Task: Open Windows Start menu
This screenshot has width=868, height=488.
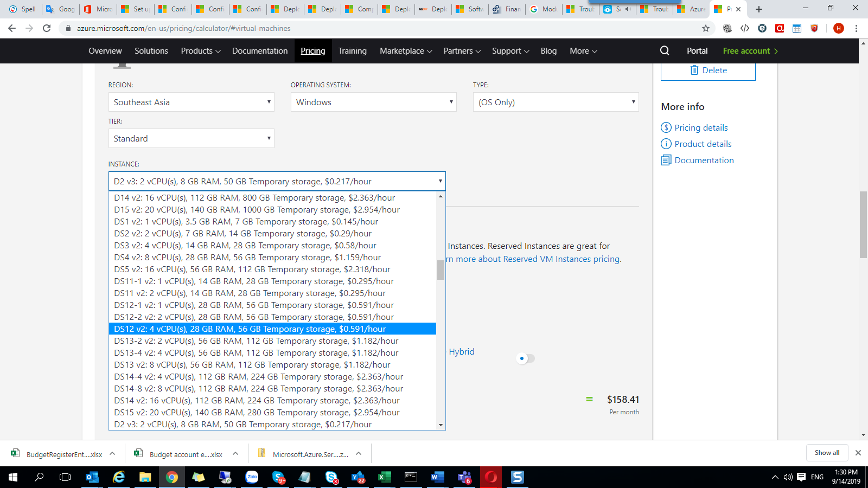Action: (13, 477)
